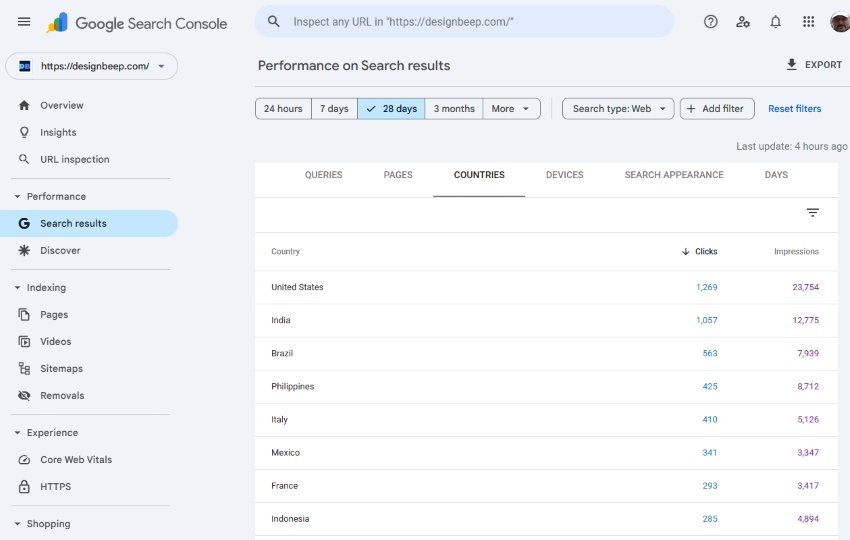Select the 24 hours date range
The image size is (850, 540).
click(283, 109)
